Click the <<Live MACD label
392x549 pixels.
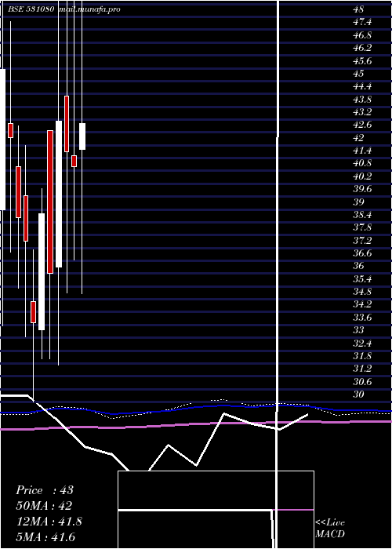tap(330, 529)
